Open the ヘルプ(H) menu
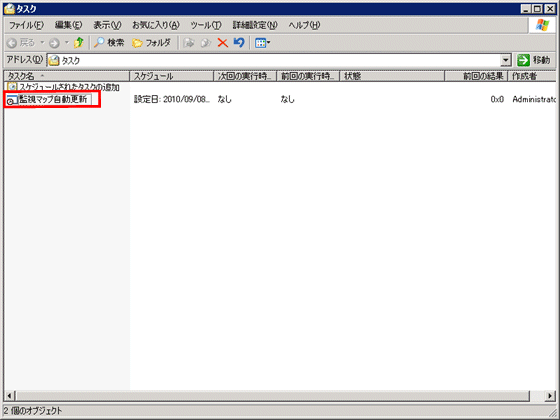 tap(304, 25)
